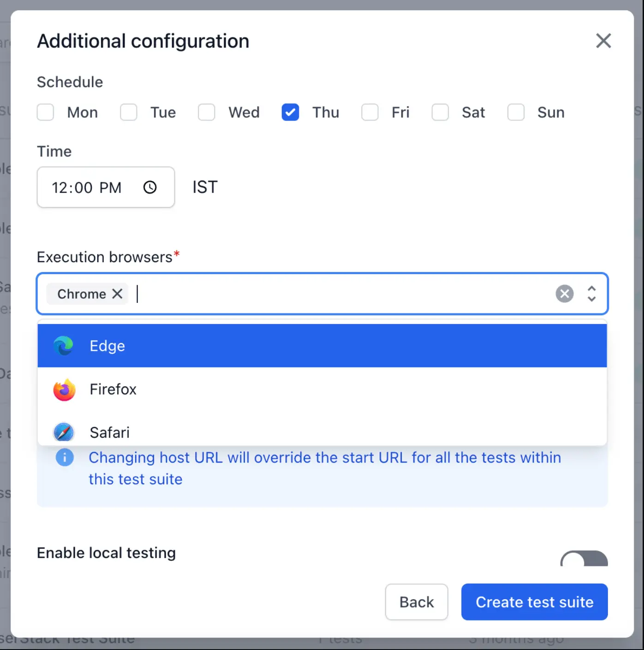
Task: Click the blue info icon
Action: click(65, 457)
